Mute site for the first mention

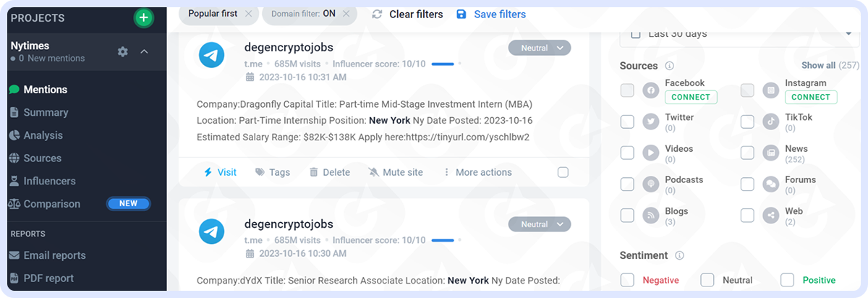point(395,172)
